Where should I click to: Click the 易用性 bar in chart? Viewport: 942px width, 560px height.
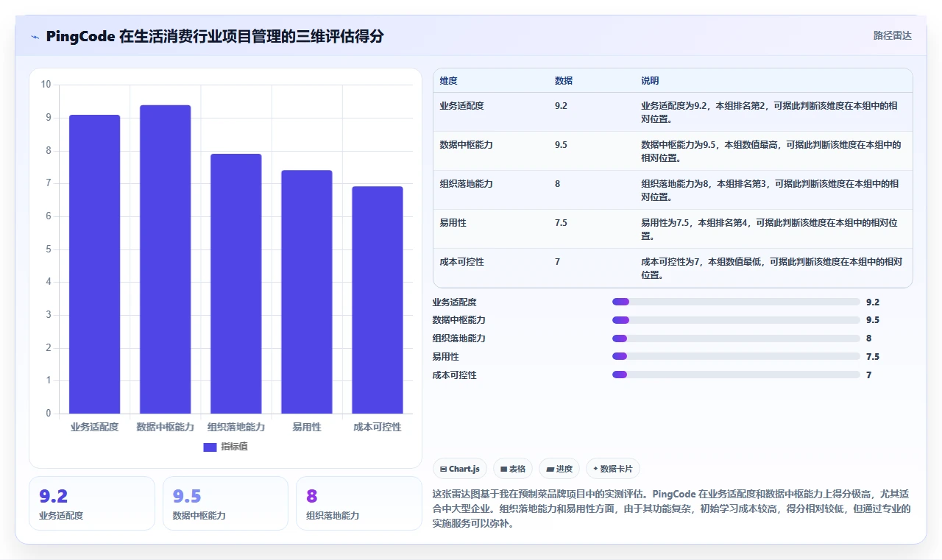(x=306, y=292)
